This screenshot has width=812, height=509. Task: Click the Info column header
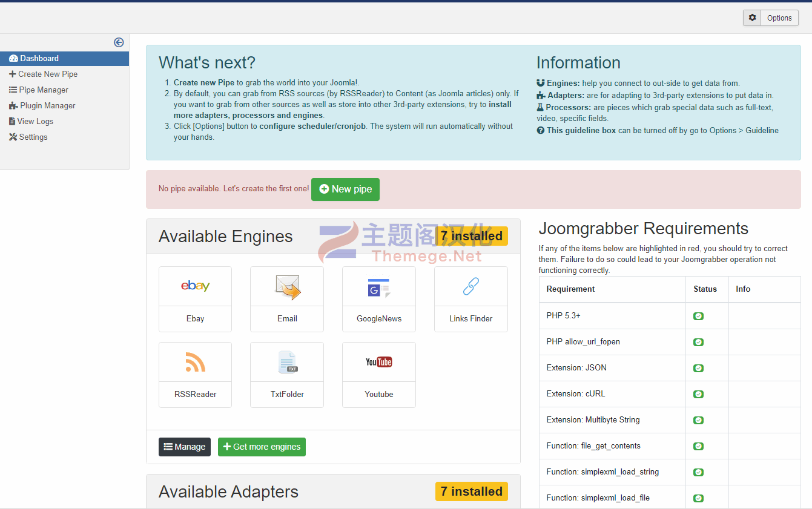pyautogui.click(x=743, y=289)
